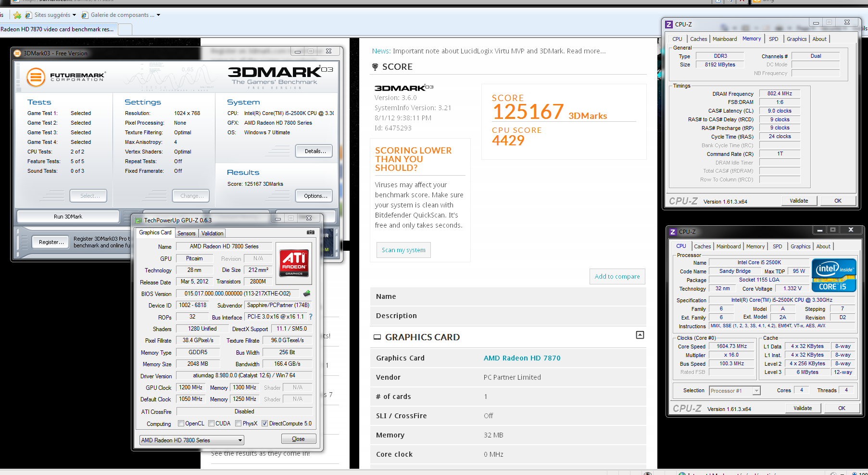
Task: Click the trophy icon next to SCORE
Action: point(375,67)
